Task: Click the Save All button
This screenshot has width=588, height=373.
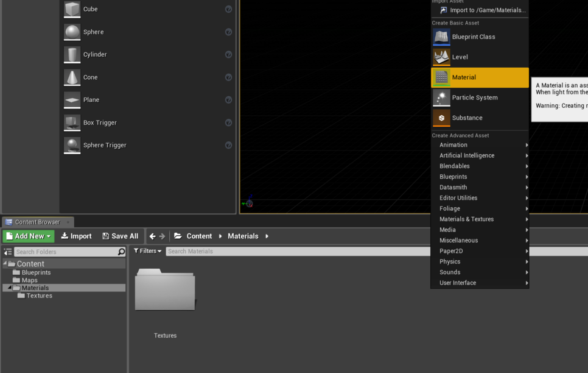Action: pyautogui.click(x=121, y=236)
